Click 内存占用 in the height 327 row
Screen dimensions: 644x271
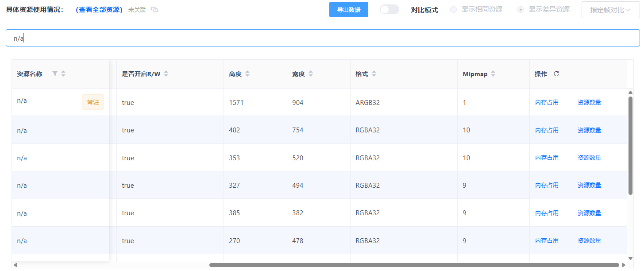tap(547, 185)
